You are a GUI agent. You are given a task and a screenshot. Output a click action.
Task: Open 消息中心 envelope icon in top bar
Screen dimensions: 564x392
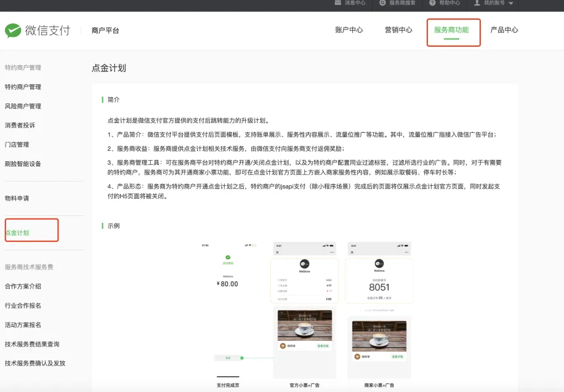coord(338,3)
